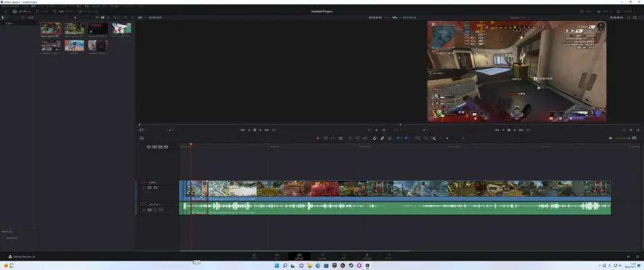The height and width of the screenshot is (270, 644).
Task: Switch to the Fairlight page tab
Action: point(367,256)
